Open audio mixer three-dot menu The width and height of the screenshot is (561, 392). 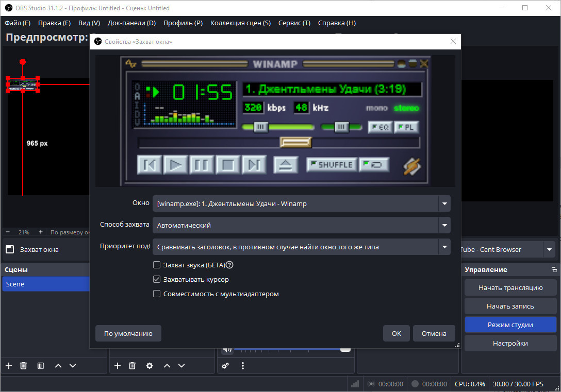click(x=242, y=366)
